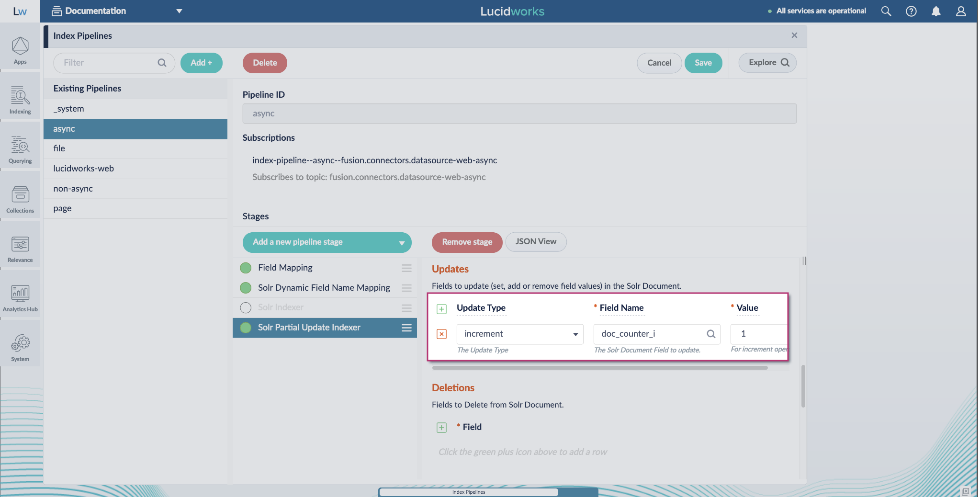Click the drag handle for Solr Indexer stage

click(406, 308)
